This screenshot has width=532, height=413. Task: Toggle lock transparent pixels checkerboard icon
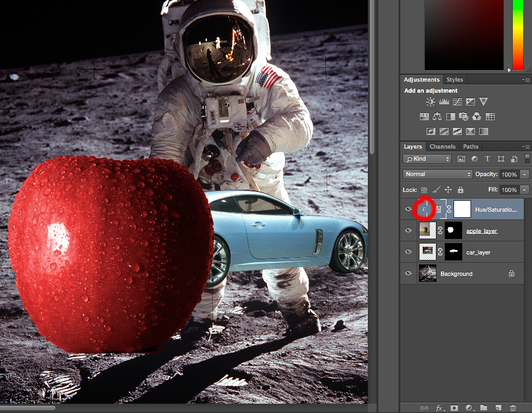coord(424,190)
